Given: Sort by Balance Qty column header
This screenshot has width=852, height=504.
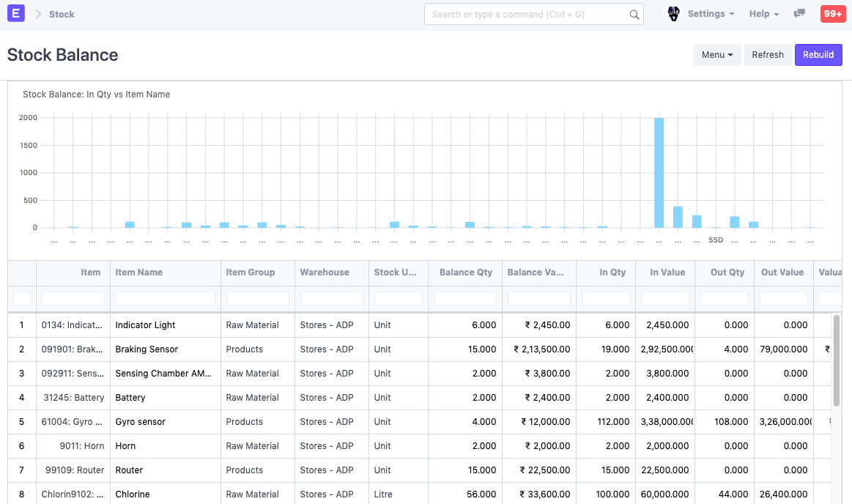Looking at the screenshot, I should [x=465, y=273].
